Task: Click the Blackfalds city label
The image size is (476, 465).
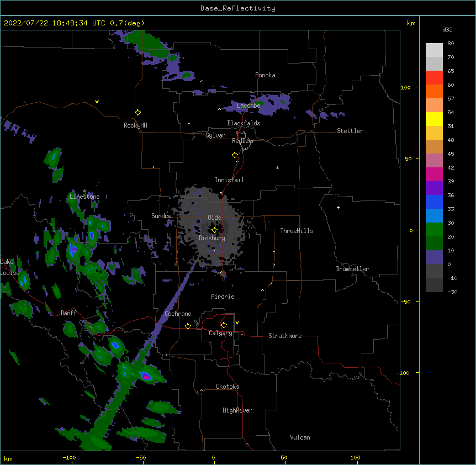Action: coord(244,123)
